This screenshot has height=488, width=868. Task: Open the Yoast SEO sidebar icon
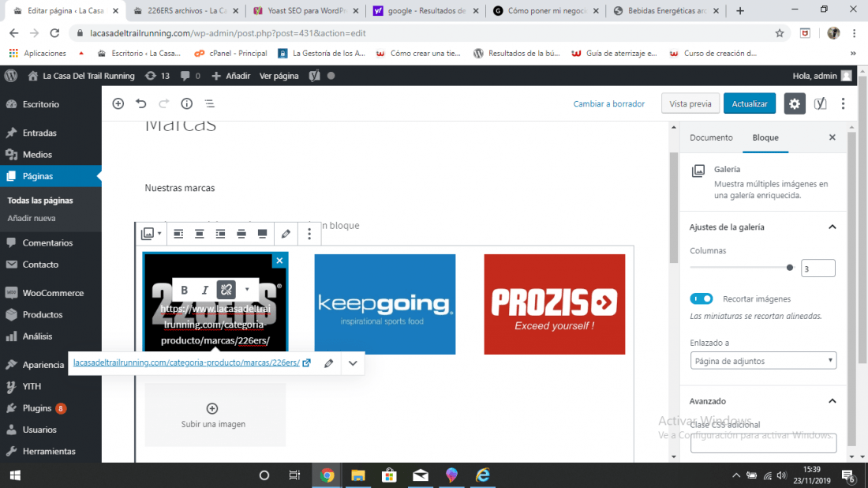click(821, 103)
